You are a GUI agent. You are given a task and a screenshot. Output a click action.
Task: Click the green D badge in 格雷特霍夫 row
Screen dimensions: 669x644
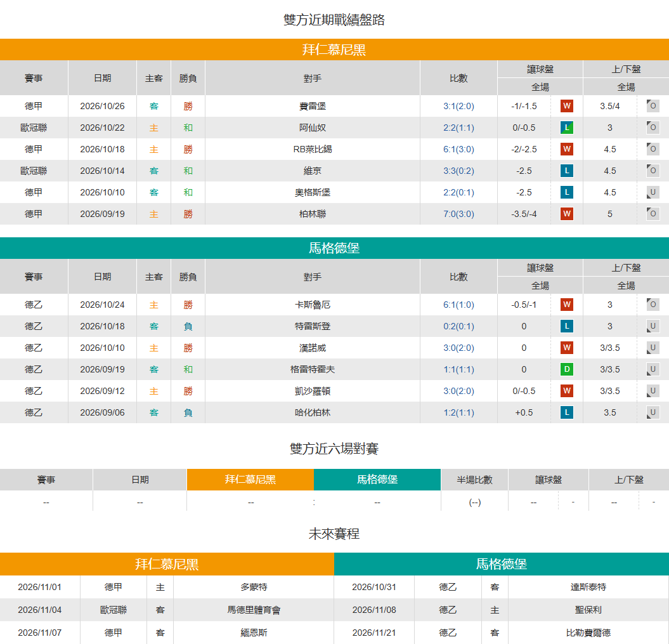coord(567,369)
